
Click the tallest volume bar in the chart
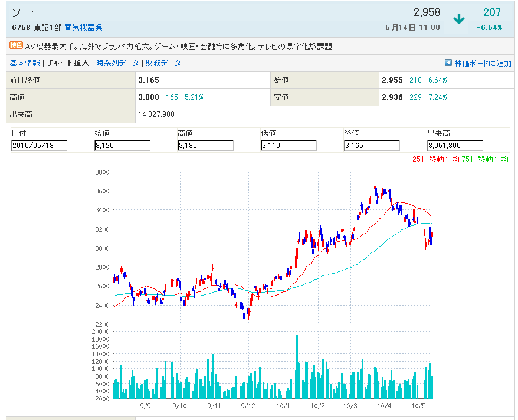(297, 366)
